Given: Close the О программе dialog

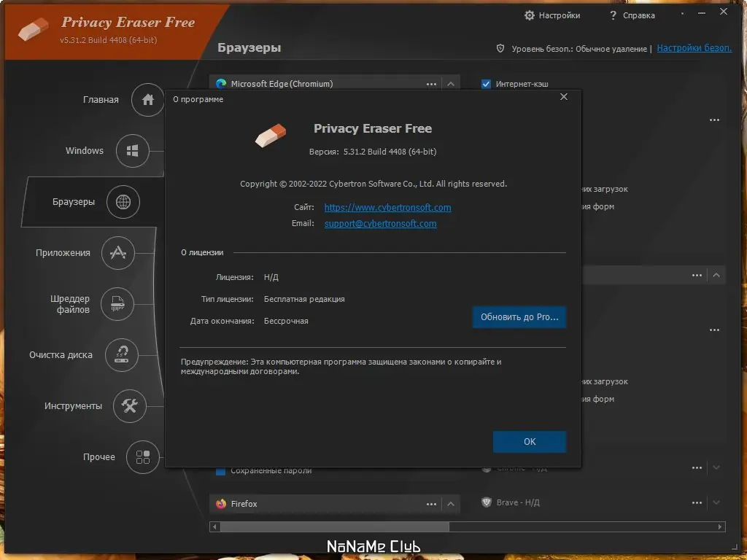Looking at the screenshot, I should click(x=564, y=97).
